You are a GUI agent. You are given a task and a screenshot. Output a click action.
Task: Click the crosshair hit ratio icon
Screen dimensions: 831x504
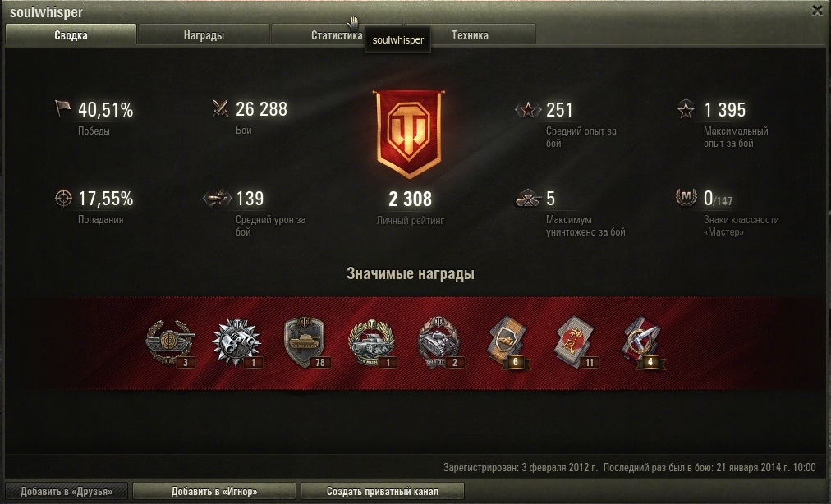point(63,198)
